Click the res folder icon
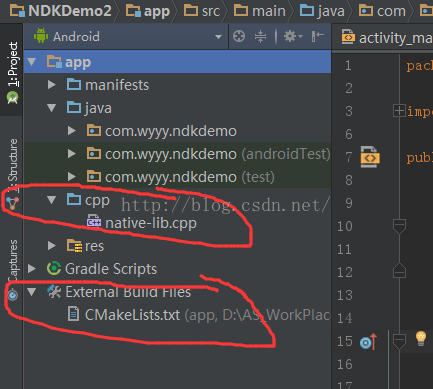Viewport: 433px width, 389px height. pos(74,246)
